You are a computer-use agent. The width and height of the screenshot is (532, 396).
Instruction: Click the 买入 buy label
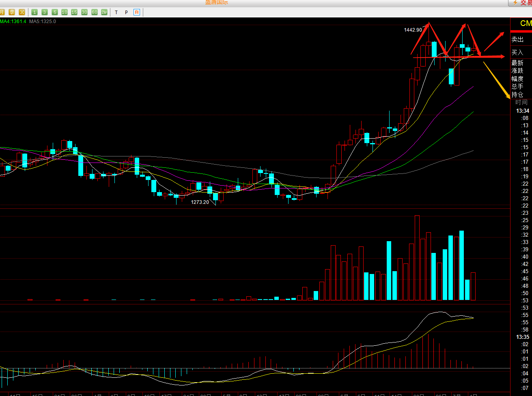pyautogui.click(x=517, y=53)
